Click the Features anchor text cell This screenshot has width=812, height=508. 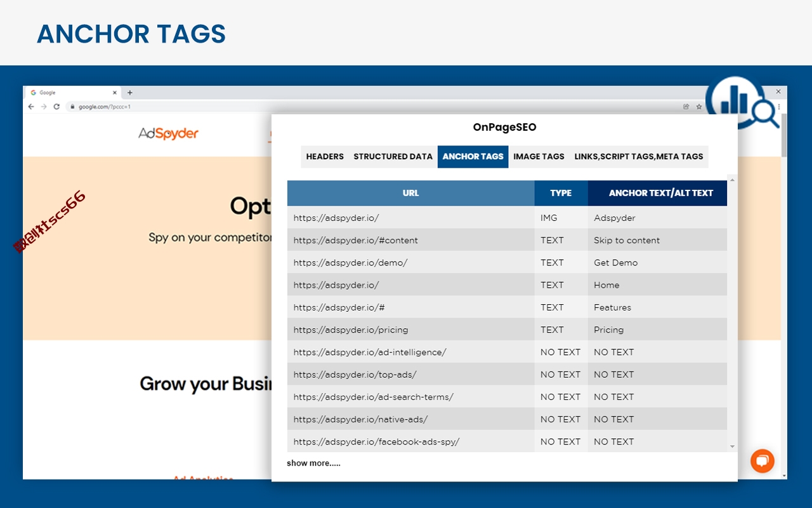[x=657, y=307]
